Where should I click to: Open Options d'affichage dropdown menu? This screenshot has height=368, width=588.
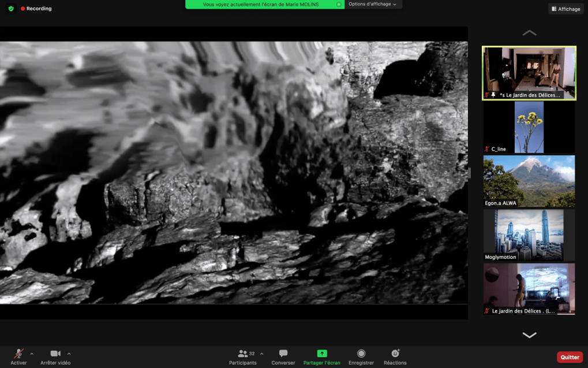[373, 4]
